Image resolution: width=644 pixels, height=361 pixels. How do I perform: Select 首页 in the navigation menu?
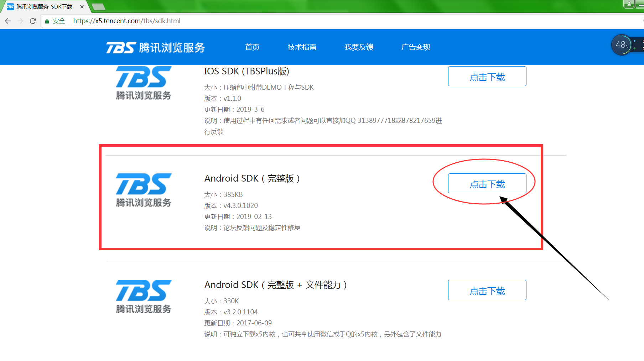(x=252, y=47)
